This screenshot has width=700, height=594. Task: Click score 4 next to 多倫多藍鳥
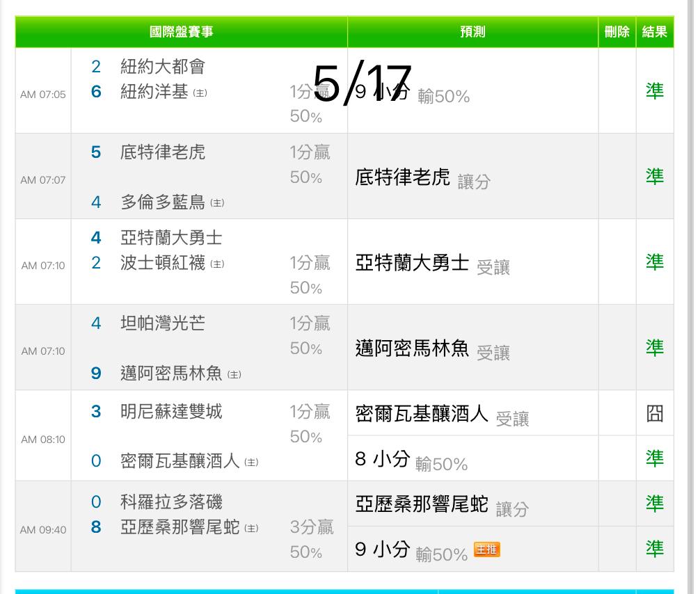tap(96, 202)
